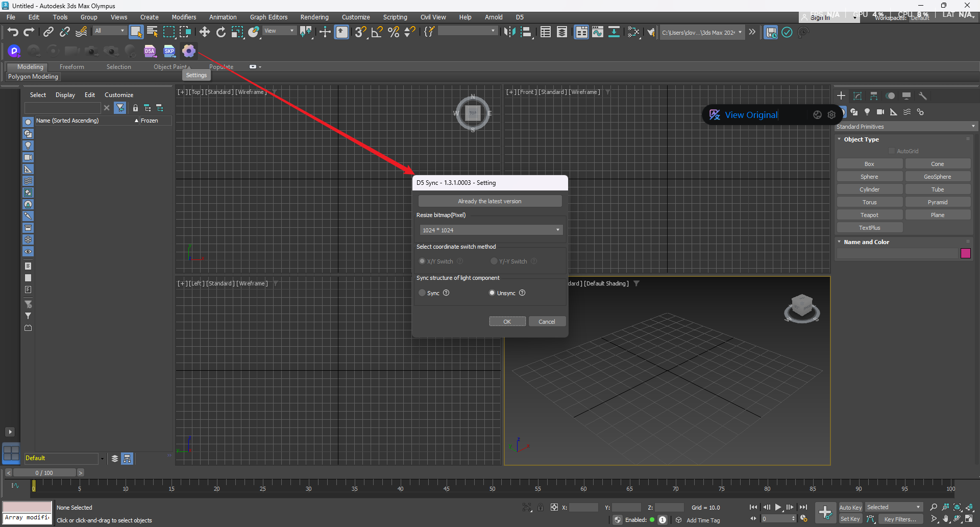
Task: Open the Graph Editors menu
Action: (x=268, y=17)
